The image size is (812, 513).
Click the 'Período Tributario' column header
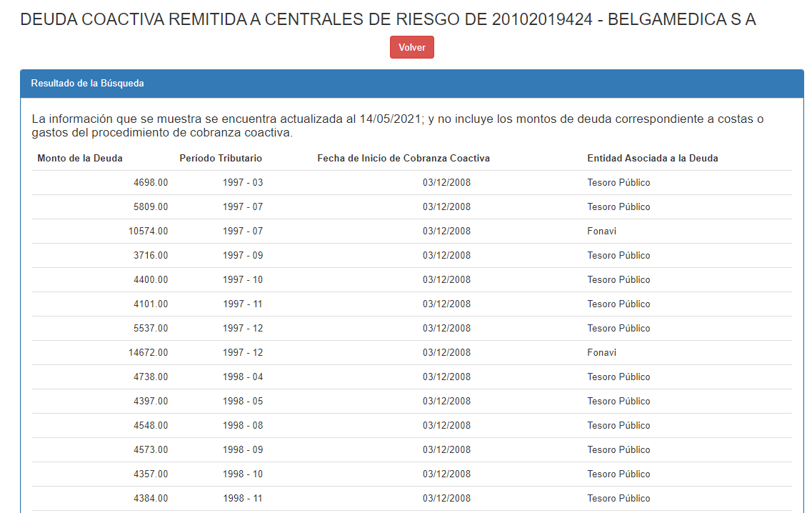(221, 158)
